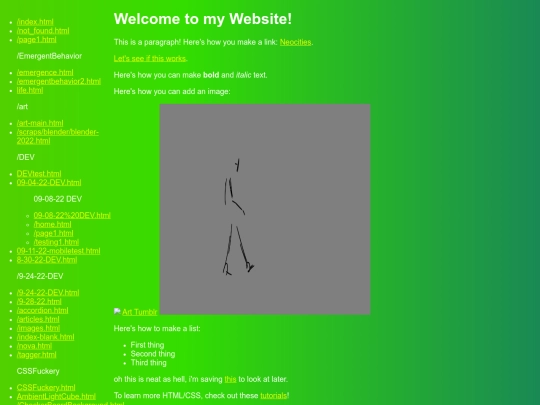
Task: Click the /EmergentBehavior folder label
Action: click(x=49, y=56)
